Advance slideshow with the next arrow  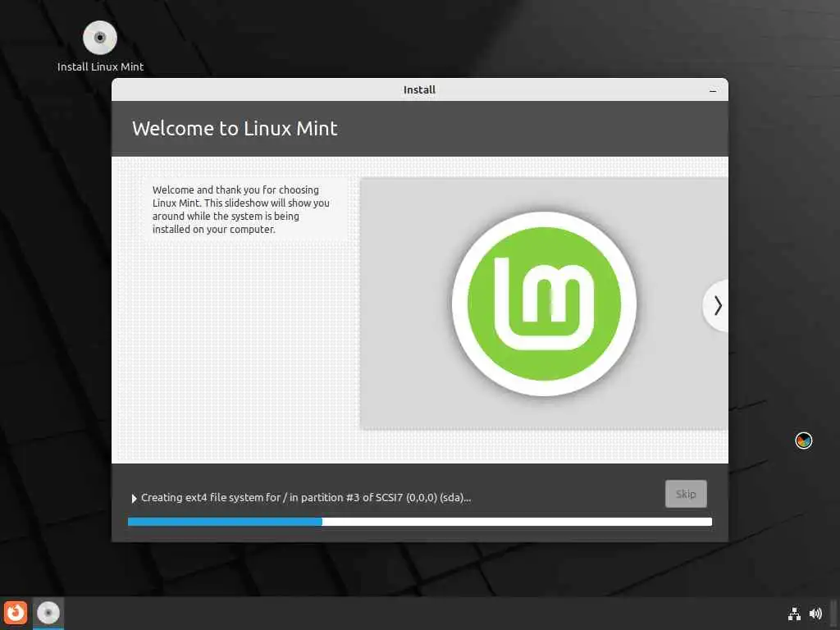717,306
